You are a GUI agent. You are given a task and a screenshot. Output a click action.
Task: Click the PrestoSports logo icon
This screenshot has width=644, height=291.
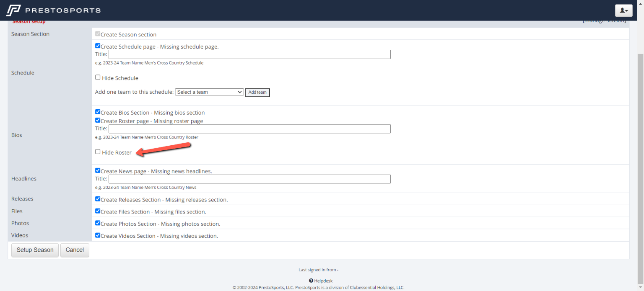[13, 10]
